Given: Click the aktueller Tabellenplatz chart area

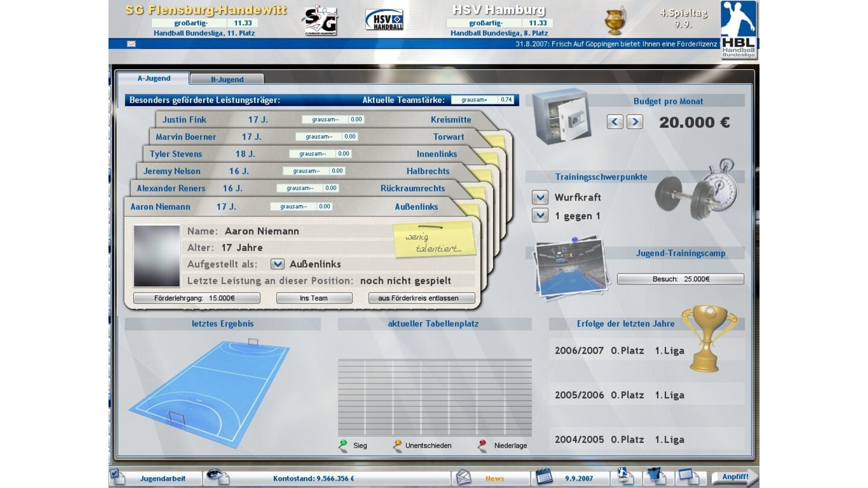Looking at the screenshot, I should tap(435, 398).
